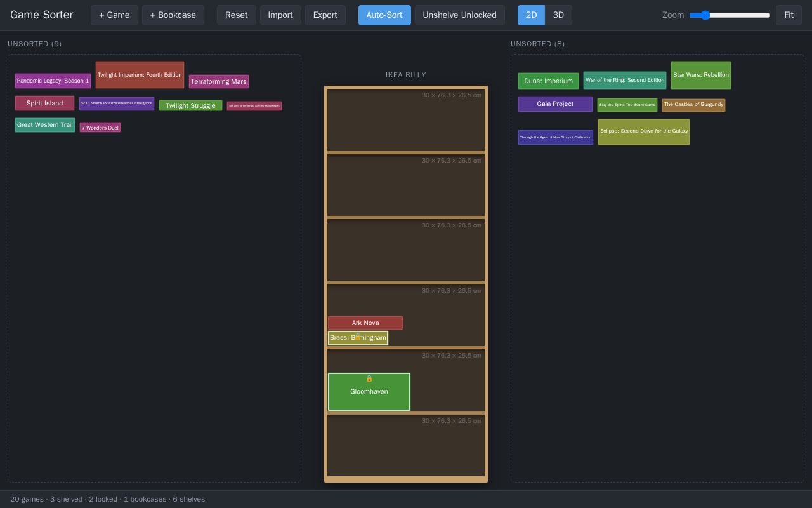
Task: Click the Export button
Action: pos(325,15)
